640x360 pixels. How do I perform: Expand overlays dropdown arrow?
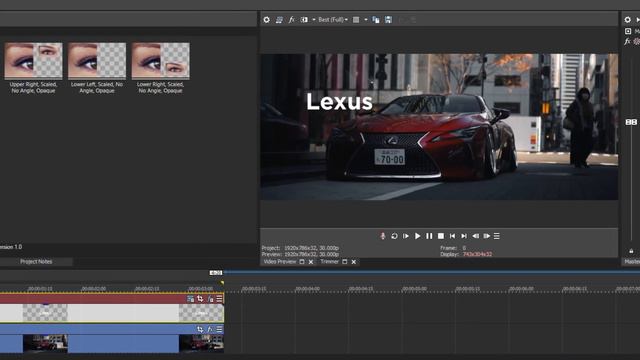point(366,20)
